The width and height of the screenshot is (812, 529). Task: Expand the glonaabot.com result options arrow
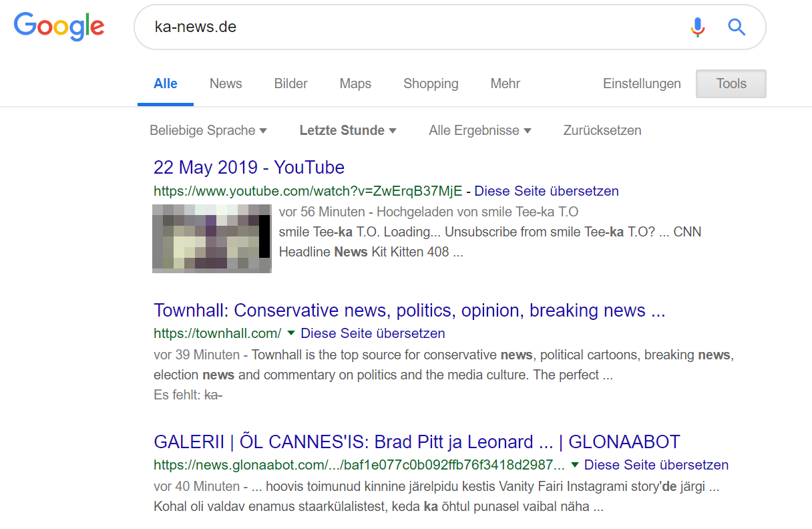(575, 464)
